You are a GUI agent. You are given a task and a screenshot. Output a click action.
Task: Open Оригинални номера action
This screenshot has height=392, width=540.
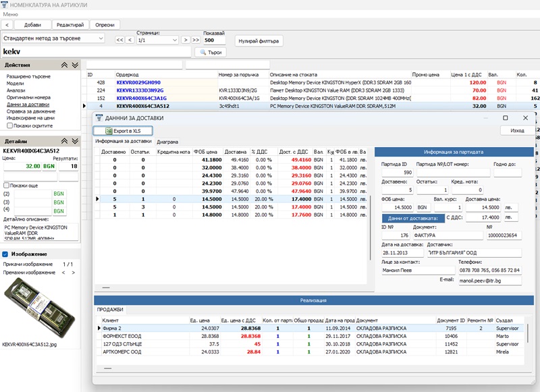(28, 97)
